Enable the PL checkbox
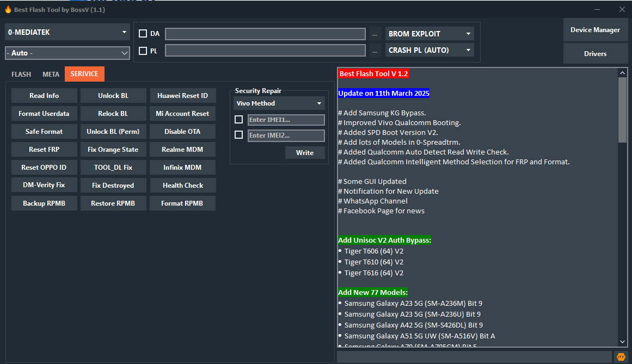 point(143,51)
